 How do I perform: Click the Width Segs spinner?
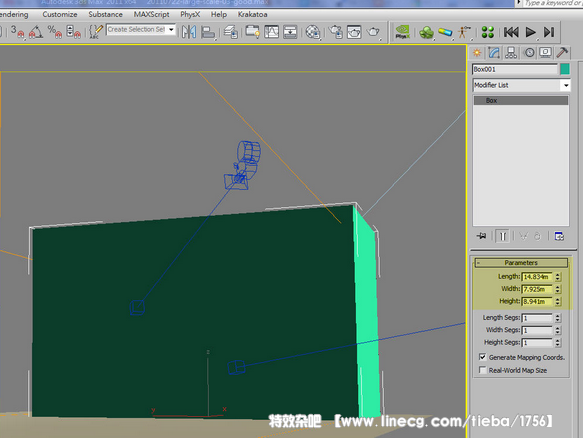pyautogui.click(x=557, y=330)
